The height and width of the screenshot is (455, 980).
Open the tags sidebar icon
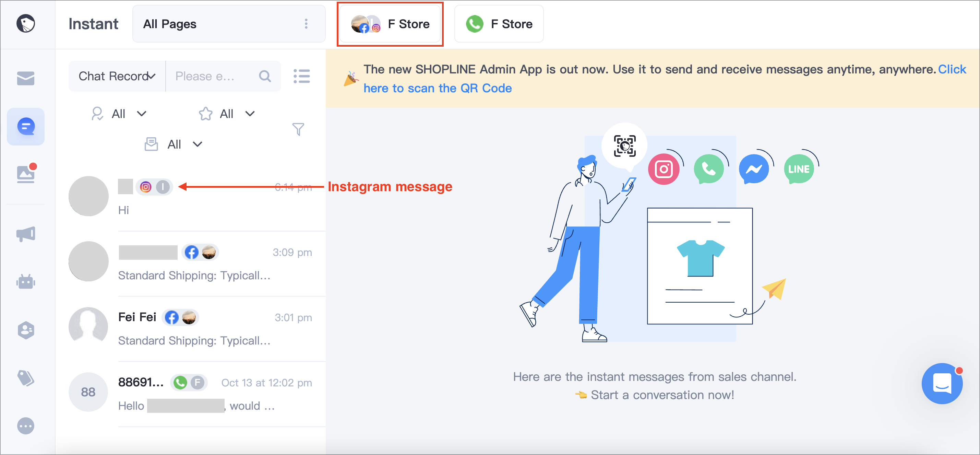(26, 378)
